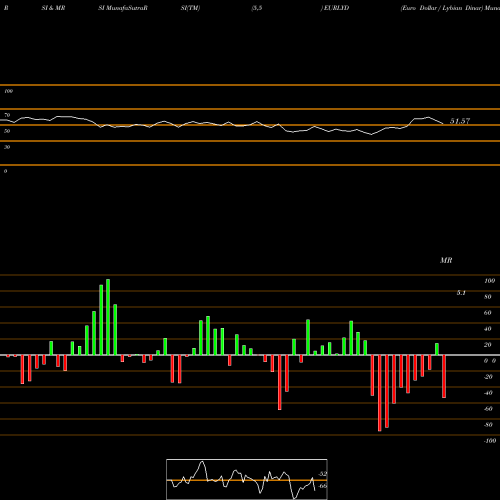Click the 52 value in mini chart

pos(323,474)
